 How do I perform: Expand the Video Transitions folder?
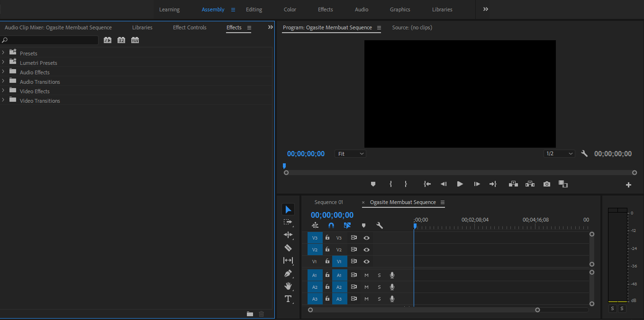(x=4, y=100)
